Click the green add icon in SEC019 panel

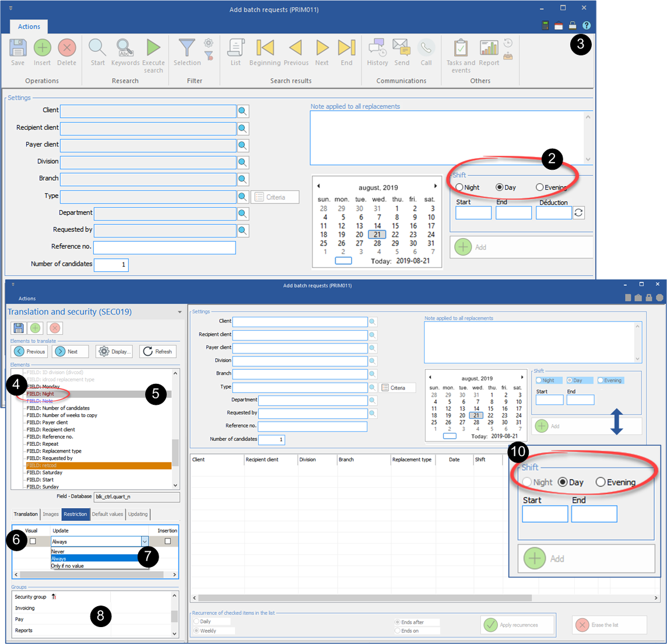36,328
